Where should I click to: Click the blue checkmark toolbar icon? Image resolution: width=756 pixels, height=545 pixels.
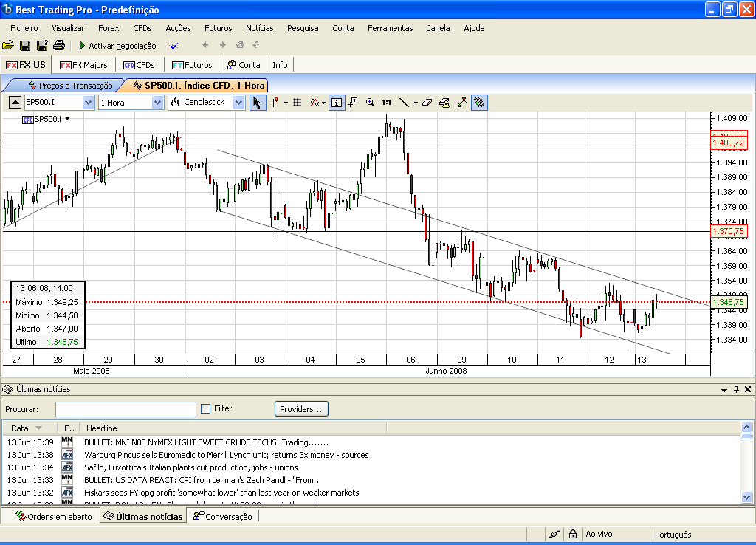pyautogui.click(x=174, y=45)
